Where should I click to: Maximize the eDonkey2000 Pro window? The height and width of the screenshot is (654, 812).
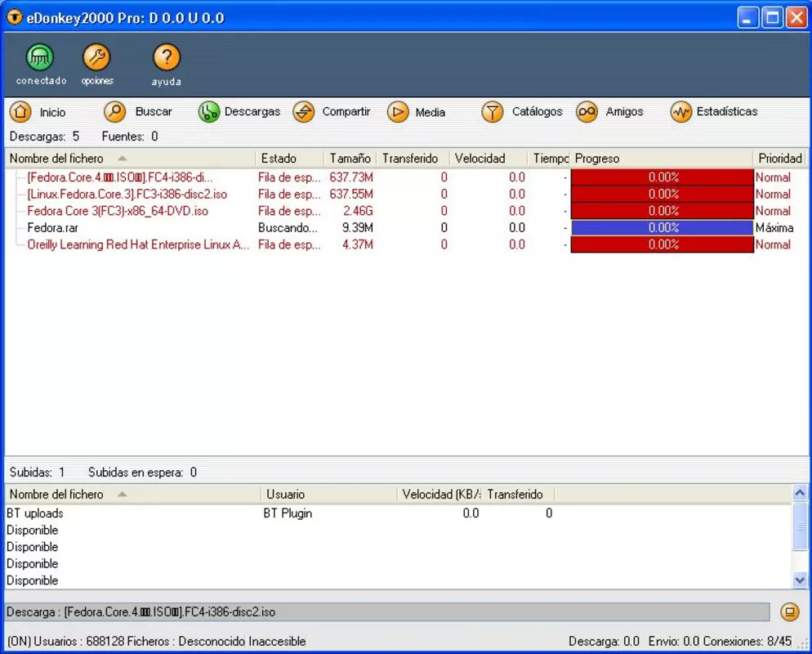772,18
